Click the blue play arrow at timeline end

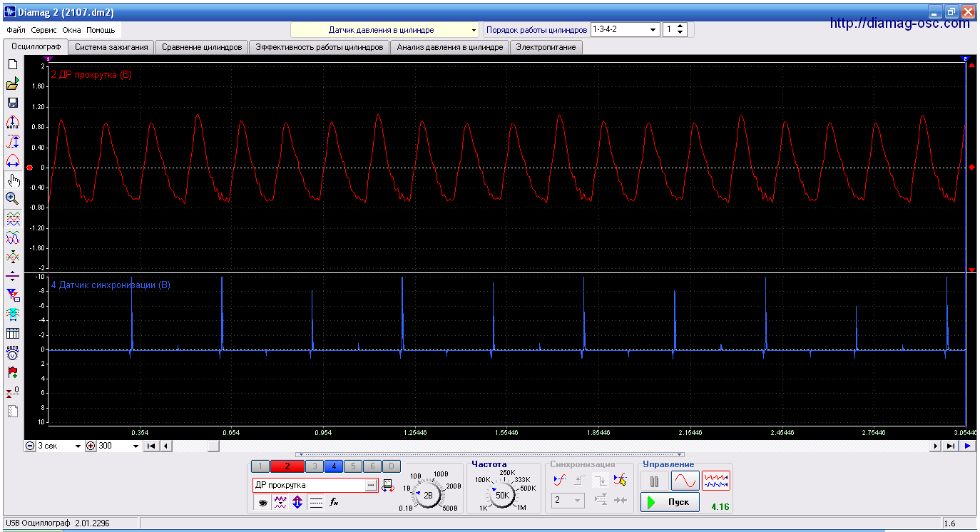(x=968, y=446)
